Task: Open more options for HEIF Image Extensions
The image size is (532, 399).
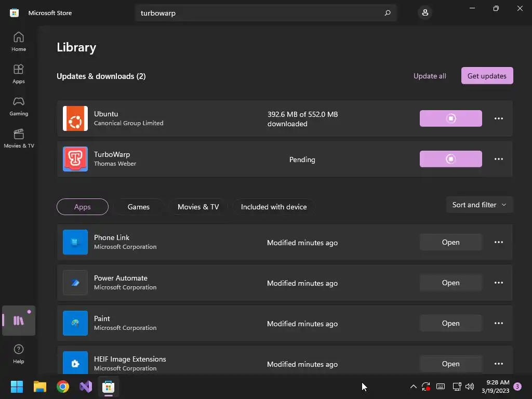Action: [x=498, y=363]
